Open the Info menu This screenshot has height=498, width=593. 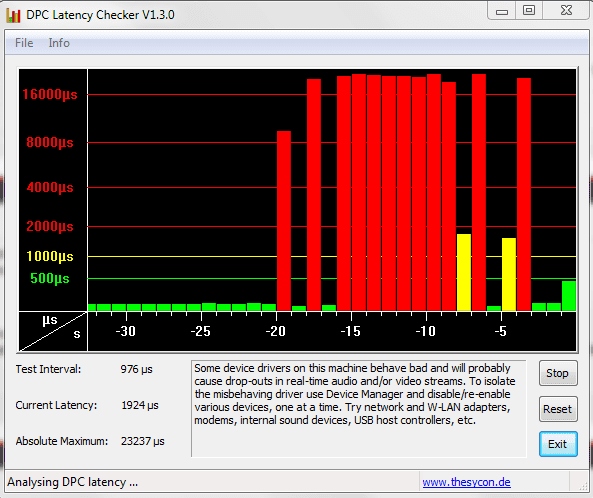(59, 43)
